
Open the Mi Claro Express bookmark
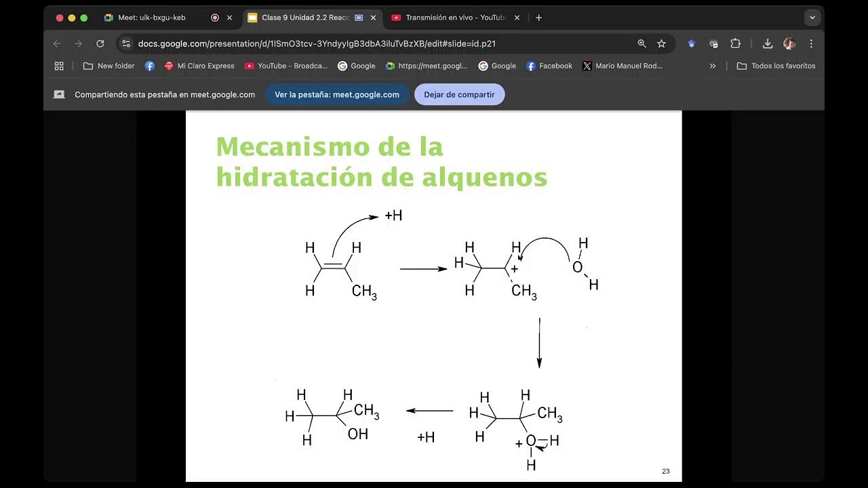pos(199,66)
